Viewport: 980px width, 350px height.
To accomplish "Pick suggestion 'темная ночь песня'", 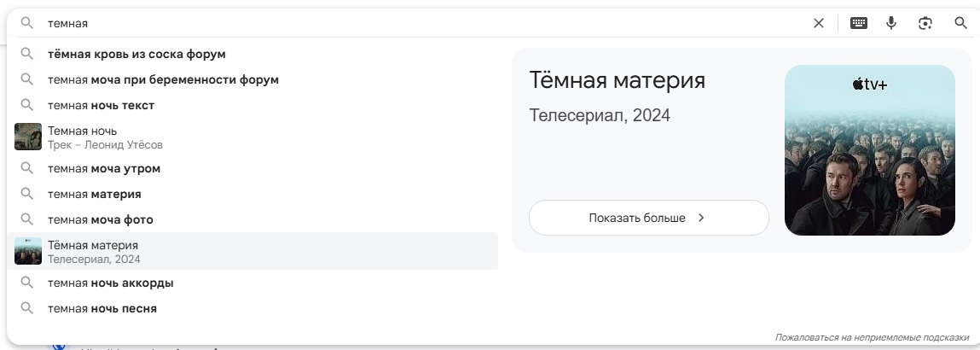I will point(252,308).
